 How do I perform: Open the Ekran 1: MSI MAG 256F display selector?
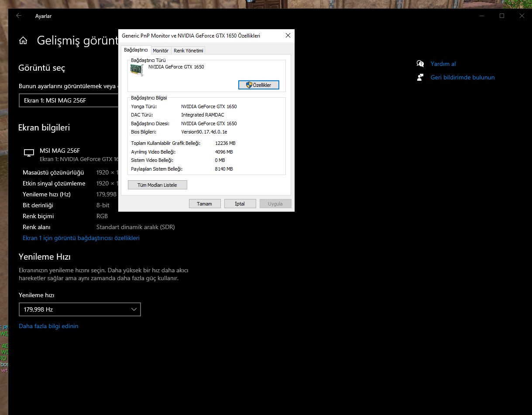[x=69, y=100]
